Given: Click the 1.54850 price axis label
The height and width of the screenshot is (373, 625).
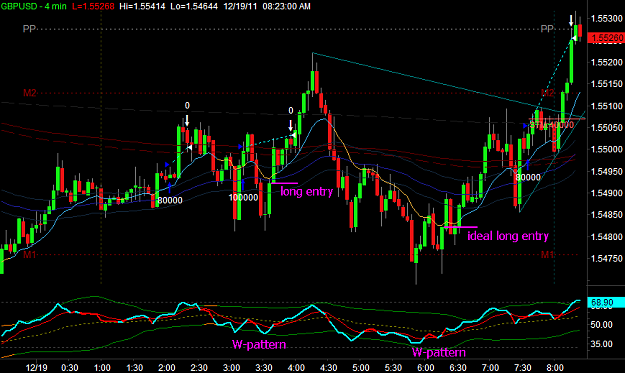Looking at the screenshot, I should tap(607, 215).
